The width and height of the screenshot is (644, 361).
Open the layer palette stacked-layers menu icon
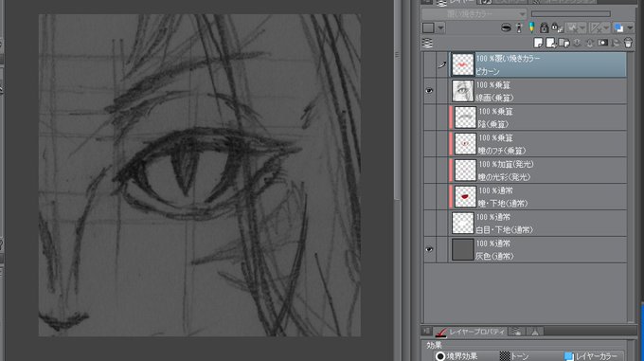tap(427, 44)
